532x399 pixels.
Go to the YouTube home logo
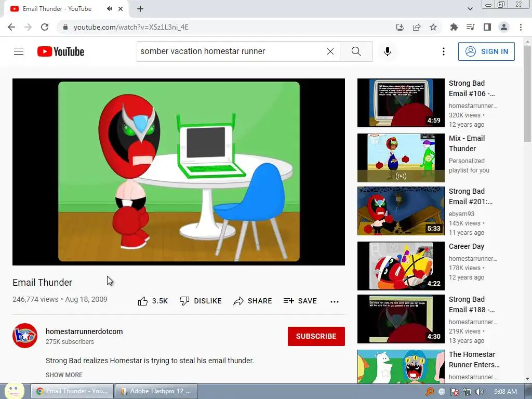pos(61,51)
